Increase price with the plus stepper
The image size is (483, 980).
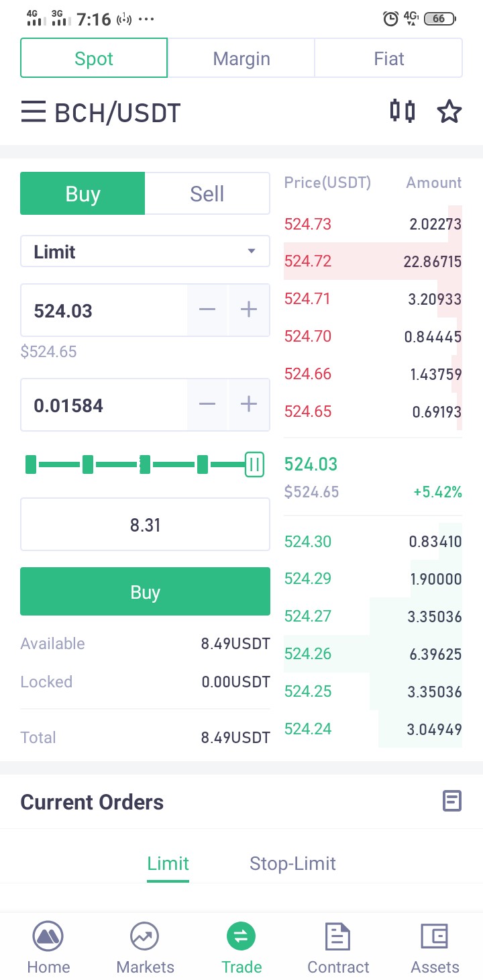[249, 309]
